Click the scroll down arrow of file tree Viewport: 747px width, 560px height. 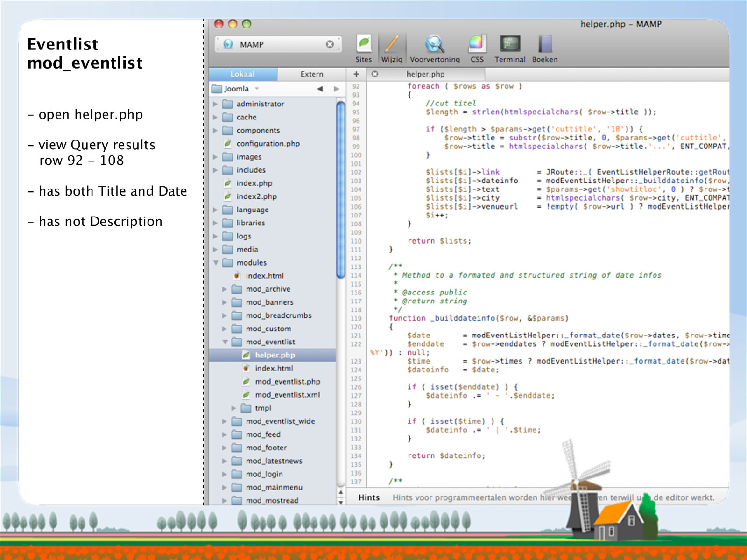tap(341, 502)
